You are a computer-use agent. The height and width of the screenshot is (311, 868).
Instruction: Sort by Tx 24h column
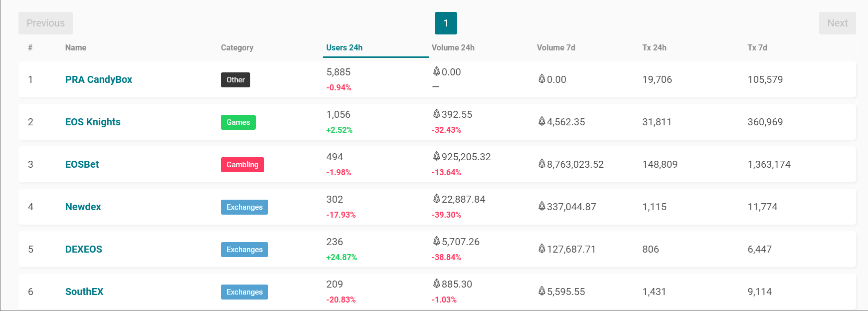(x=654, y=47)
